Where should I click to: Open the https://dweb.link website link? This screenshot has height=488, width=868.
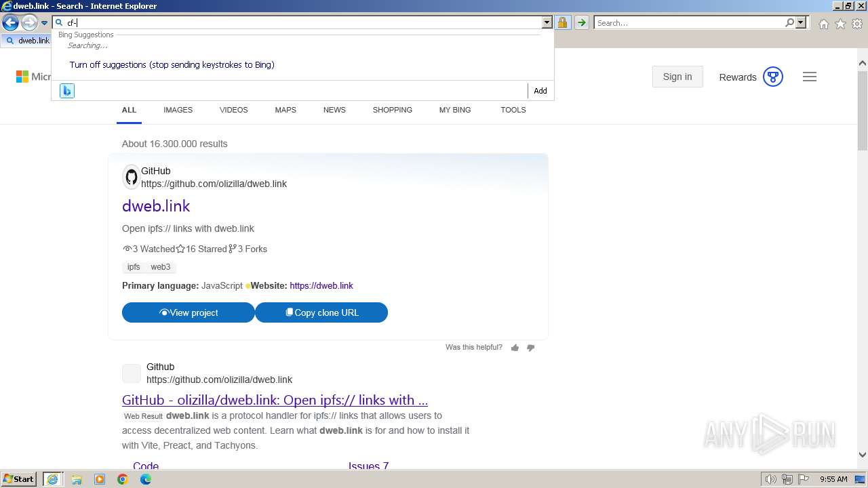pyautogui.click(x=321, y=286)
